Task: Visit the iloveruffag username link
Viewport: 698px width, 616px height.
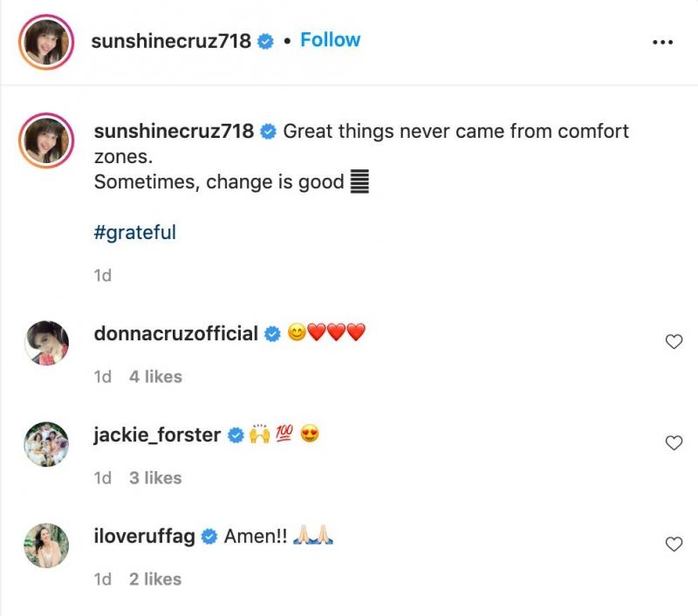Action: click(x=144, y=536)
